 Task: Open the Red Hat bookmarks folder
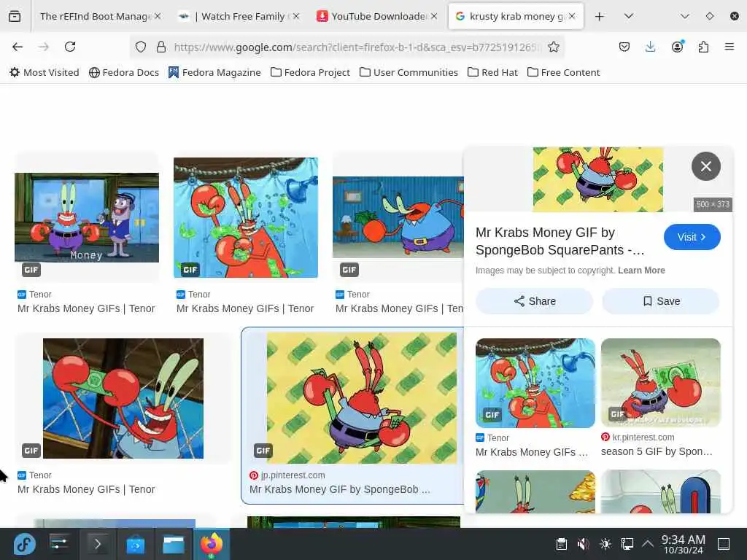click(x=492, y=72)
